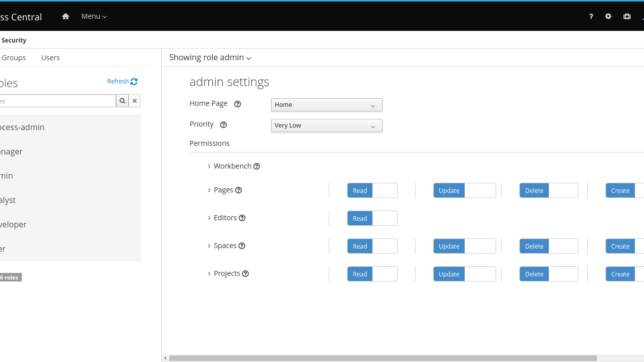Open the Priority dropdown set to Very Low
Image resolution: width=644 pixels, height=362 pixels.
click(x=326, y=126)
